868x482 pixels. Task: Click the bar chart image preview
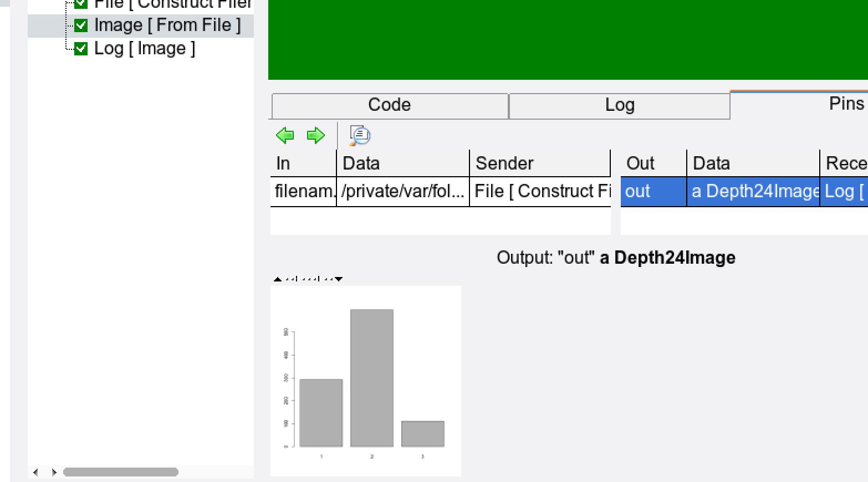pos(366,381)
